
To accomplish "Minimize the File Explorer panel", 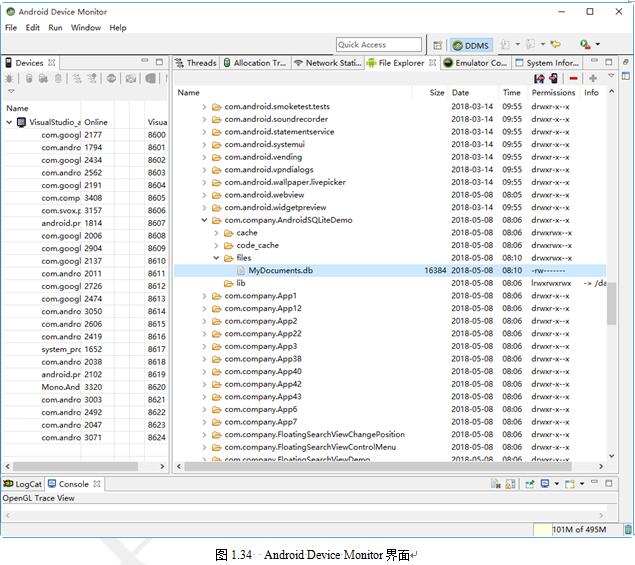I will tap(594, 61).
